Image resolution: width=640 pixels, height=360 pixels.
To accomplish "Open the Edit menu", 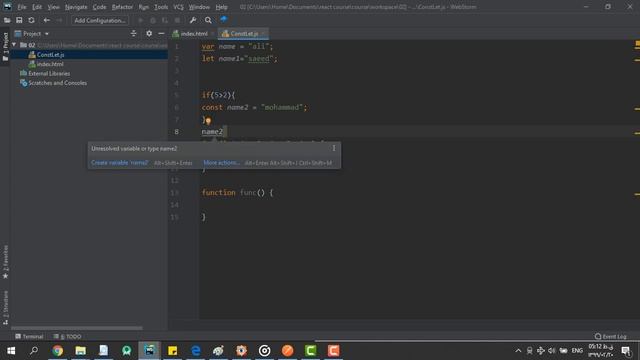I will [37, 7].
